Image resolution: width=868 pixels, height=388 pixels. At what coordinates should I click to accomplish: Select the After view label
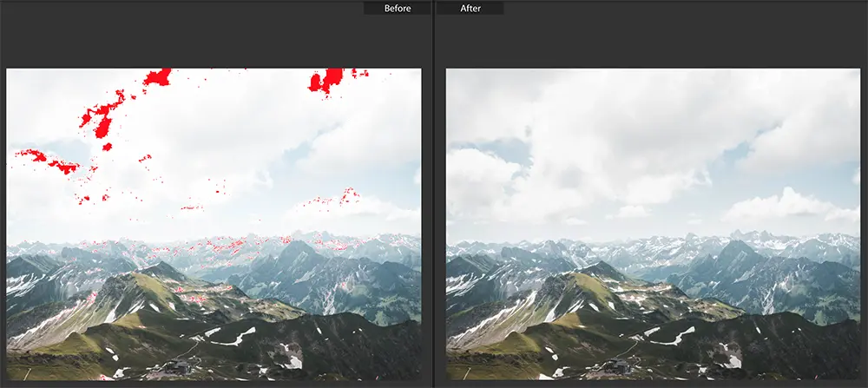[x=470, y=9]
